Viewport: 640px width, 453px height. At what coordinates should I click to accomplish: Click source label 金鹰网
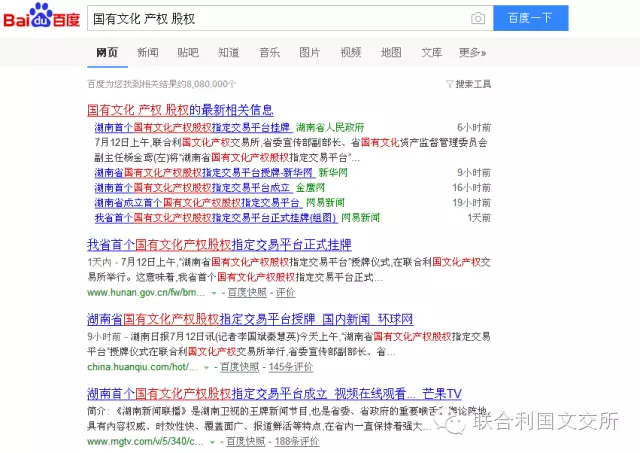[x=310, y=188]
